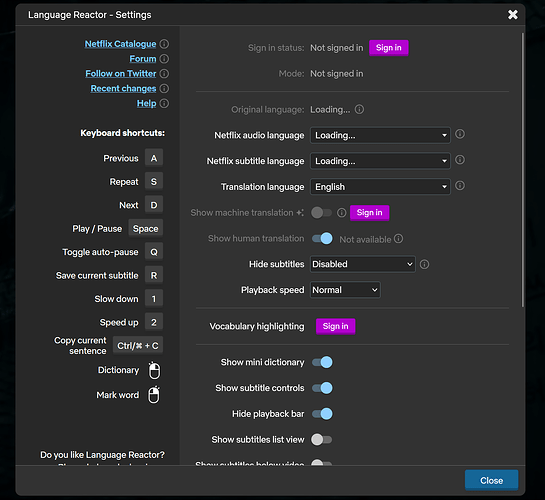Screen dimensions: 545x500
Task: Click 'Save current subtitle' shortcut label
Action: point(97,276)
